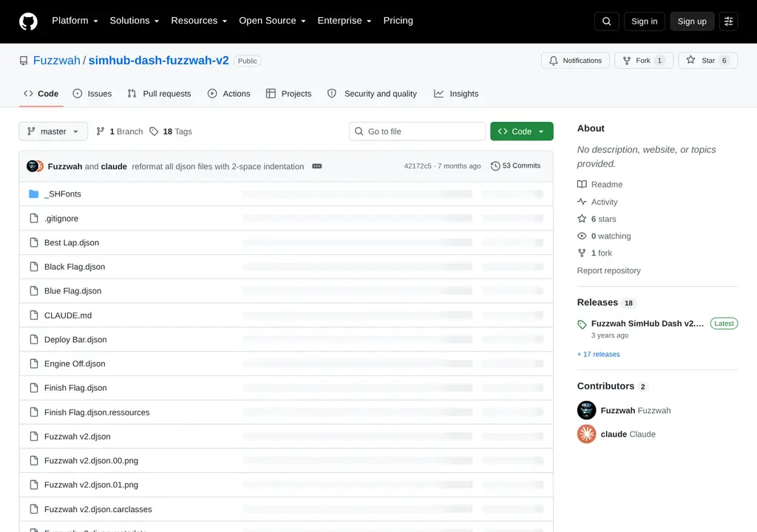Open the Finish Flag.djson.ressources file

97,412
